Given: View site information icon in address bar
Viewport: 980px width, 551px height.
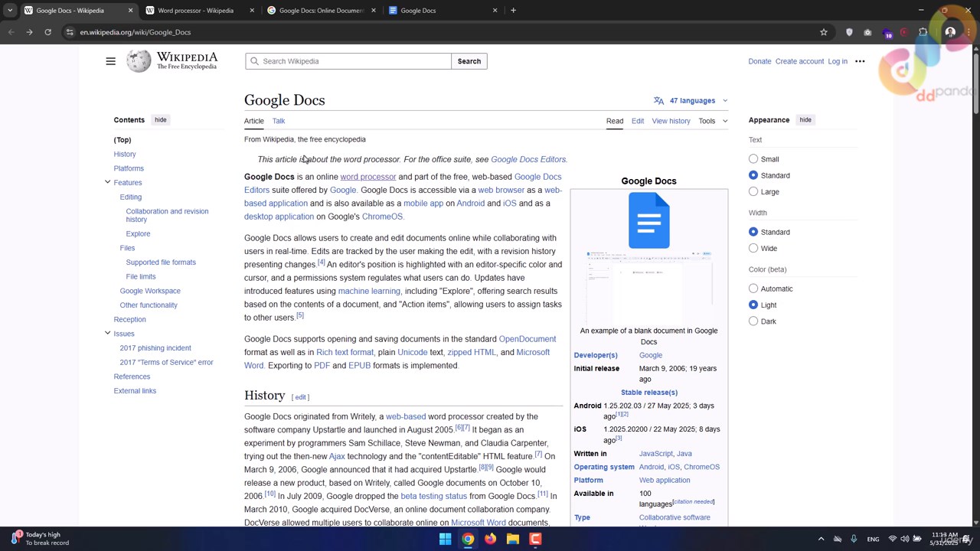Looking at the screenshot, I should point(70,32).
